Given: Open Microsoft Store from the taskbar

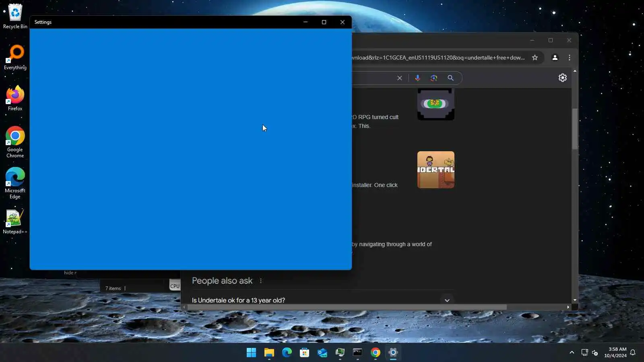Looking at the screenshot, I should click(x=305, y=353).
